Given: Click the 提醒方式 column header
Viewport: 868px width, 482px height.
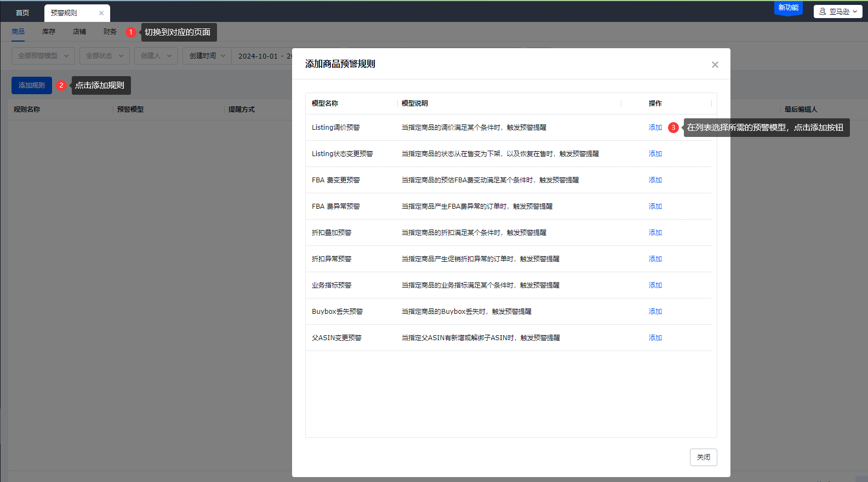Looking at the screenshot, I should 242,110.
